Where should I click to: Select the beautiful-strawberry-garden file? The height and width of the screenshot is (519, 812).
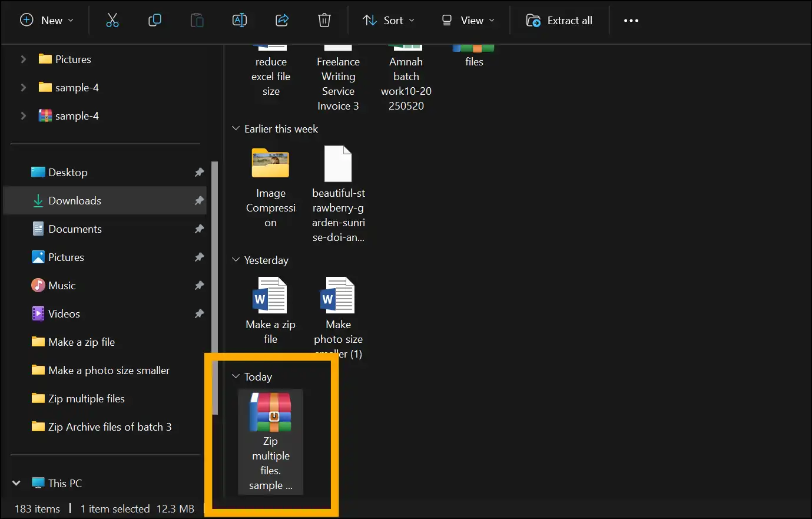(x=339, y=194)
